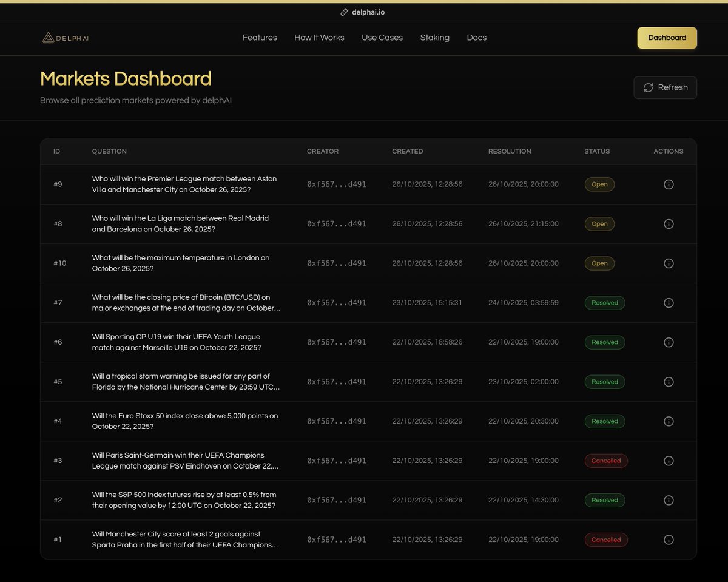
Task: Click the info icon on the London temperature market row
Action: pyautogui.click(x=669, y=263)
